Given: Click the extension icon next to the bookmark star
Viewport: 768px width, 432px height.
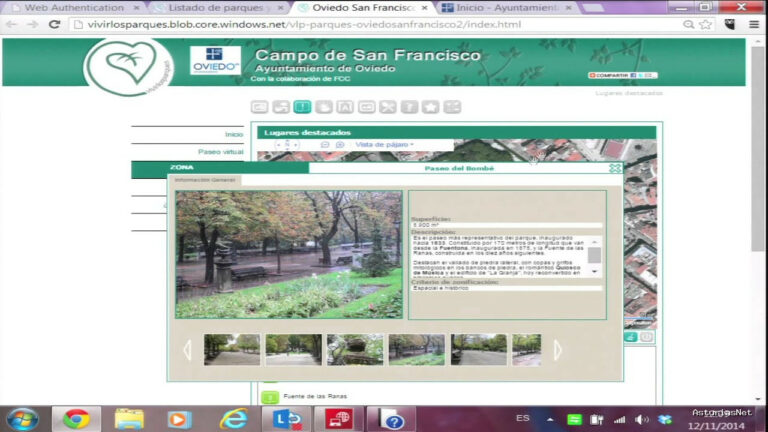Looking at the screenshot, I should pyautogui.click(x=730, y=24).
